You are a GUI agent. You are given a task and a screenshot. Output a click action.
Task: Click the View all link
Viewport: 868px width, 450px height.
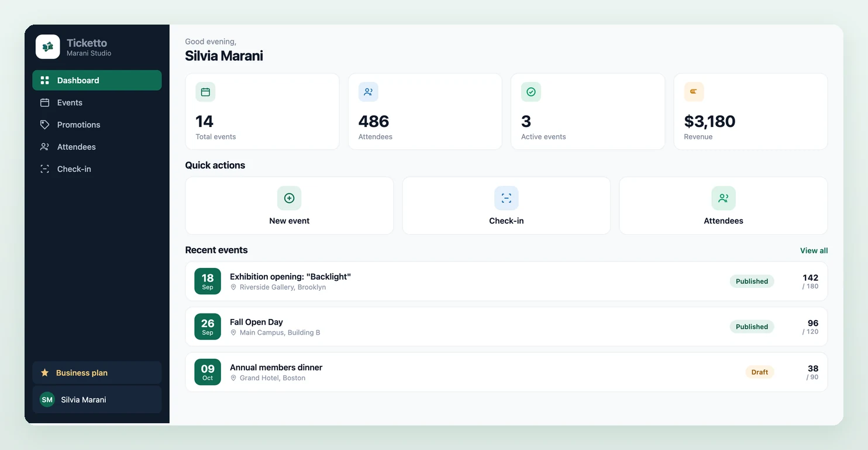click(x=814, y=250)
